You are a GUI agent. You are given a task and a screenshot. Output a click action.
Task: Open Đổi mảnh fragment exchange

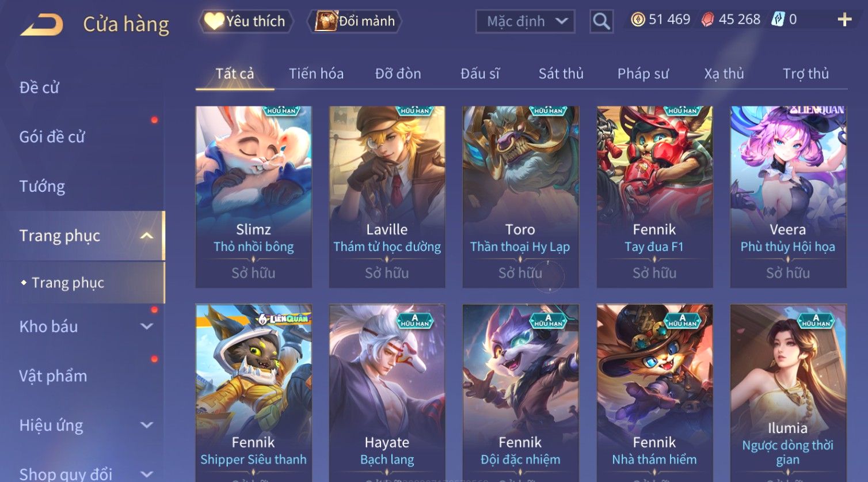pyautogui.click(x=355, y=21)
